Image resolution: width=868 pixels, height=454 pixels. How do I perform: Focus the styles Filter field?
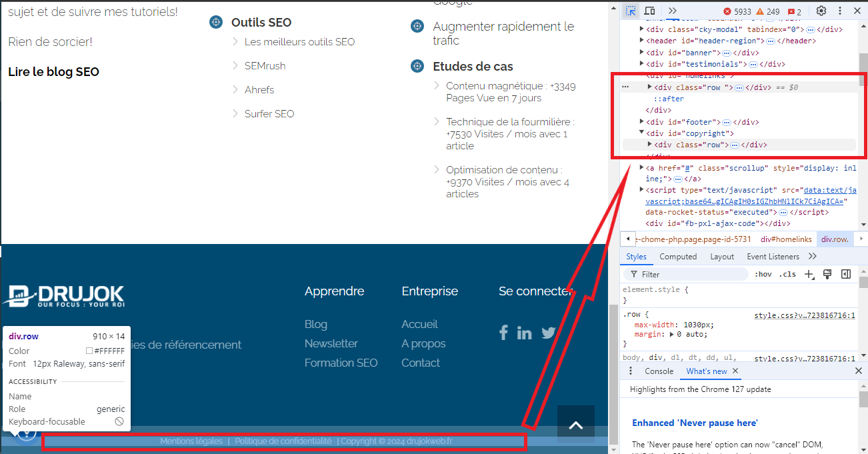click(686, 274)
